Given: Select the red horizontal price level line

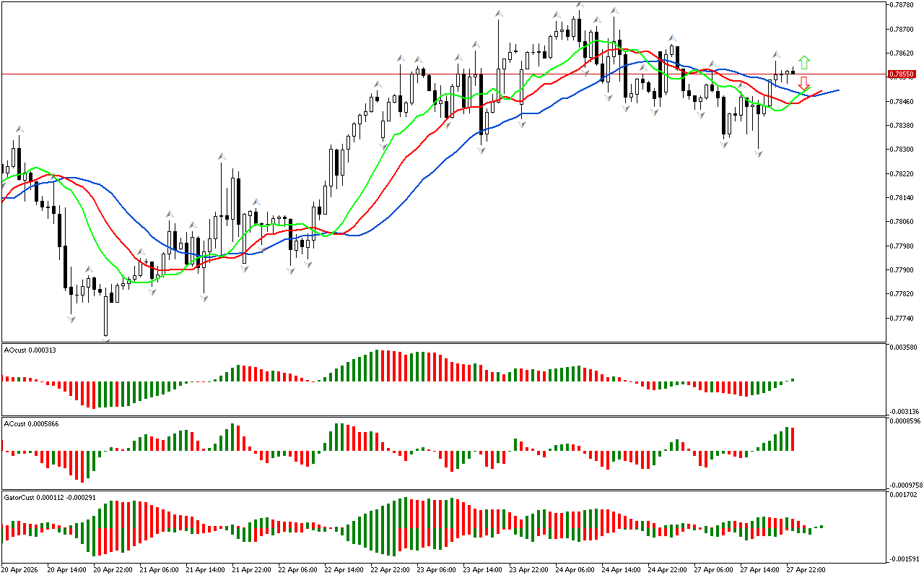Looking at the screenshot, I should [x=433, y=74].
